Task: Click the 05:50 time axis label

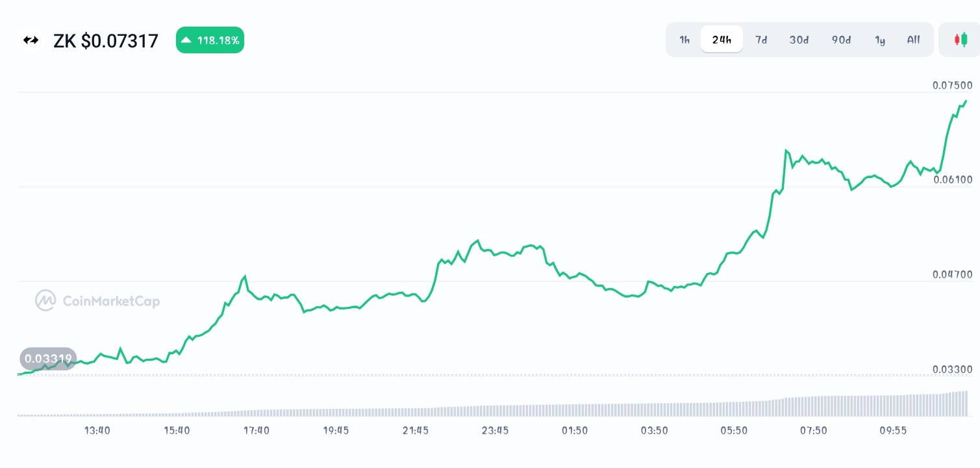Action: pos(734,430)
